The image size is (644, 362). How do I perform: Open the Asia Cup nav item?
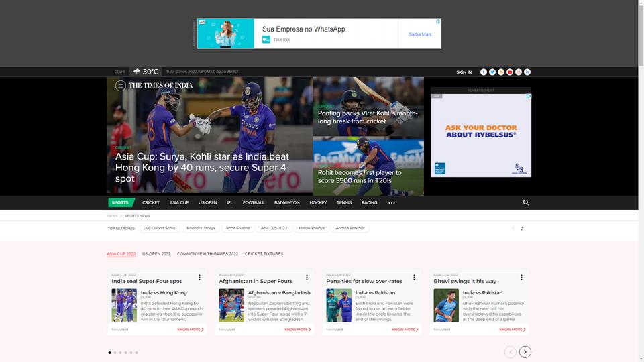pyautogui.click(x=179, y=202)
